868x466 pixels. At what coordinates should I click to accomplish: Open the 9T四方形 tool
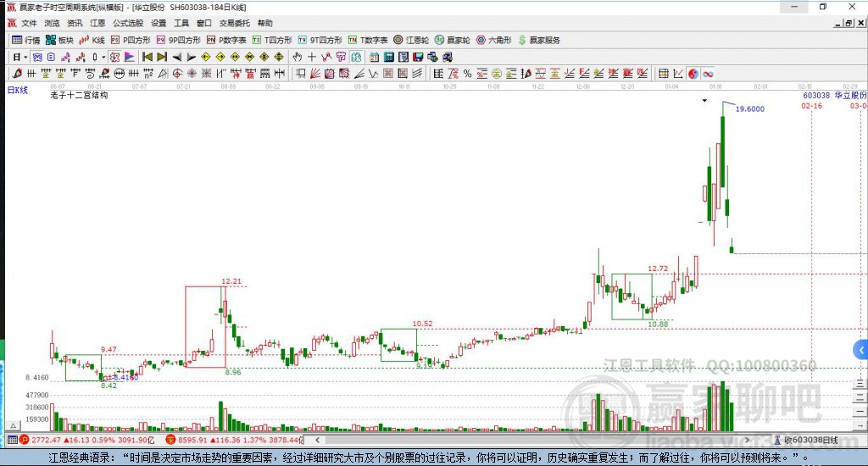[320, 40]
